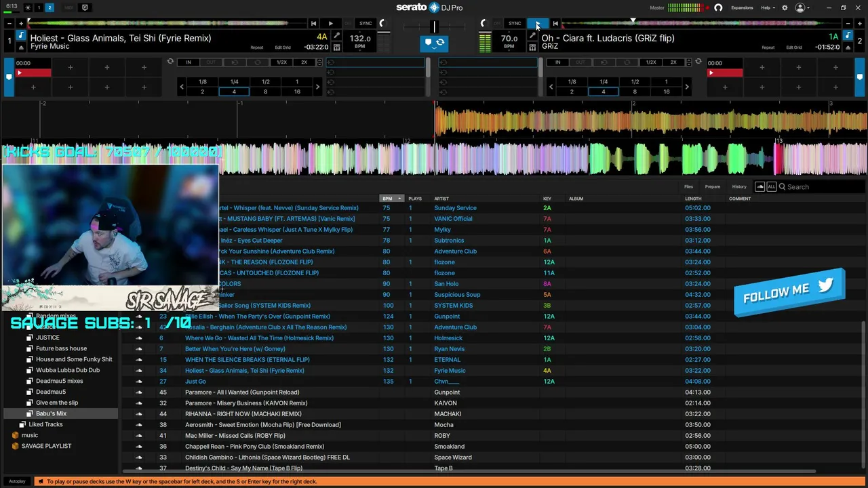Jump to start of left deck track
This screenshot has width=868, height=488.
(x=313, y=24)
